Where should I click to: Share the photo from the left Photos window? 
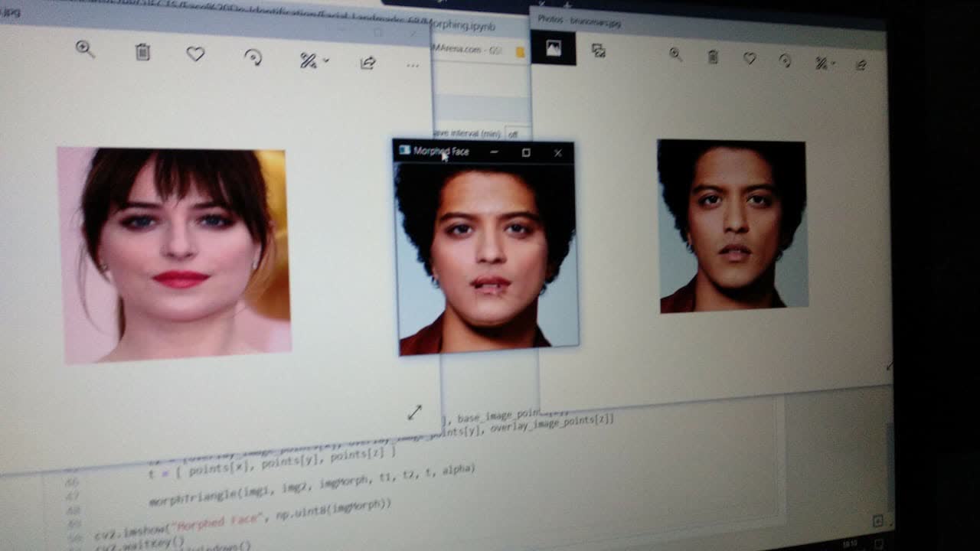[368, 63]
